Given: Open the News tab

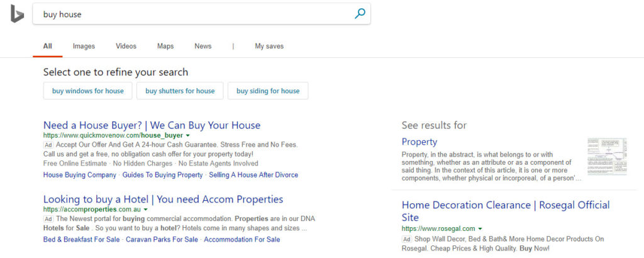Looking at the screenshot, I should click(203, 46).
